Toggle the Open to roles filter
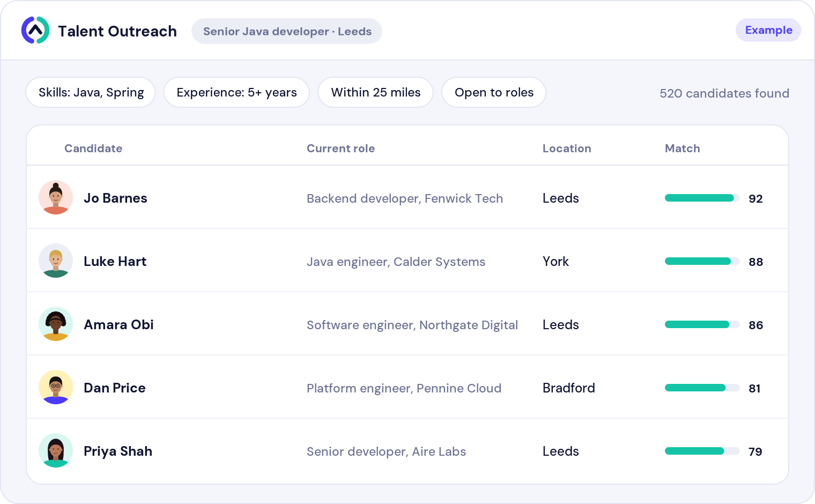Screen dimensions: 815x504 (494, 92)
